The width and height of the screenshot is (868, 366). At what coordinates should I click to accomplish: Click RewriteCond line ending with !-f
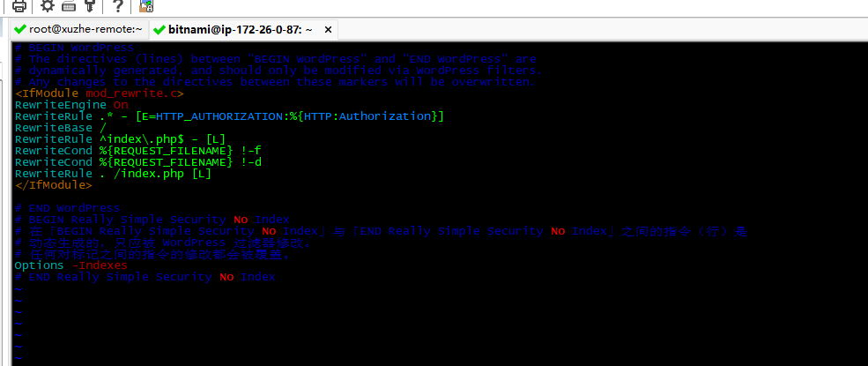(137, 151)
